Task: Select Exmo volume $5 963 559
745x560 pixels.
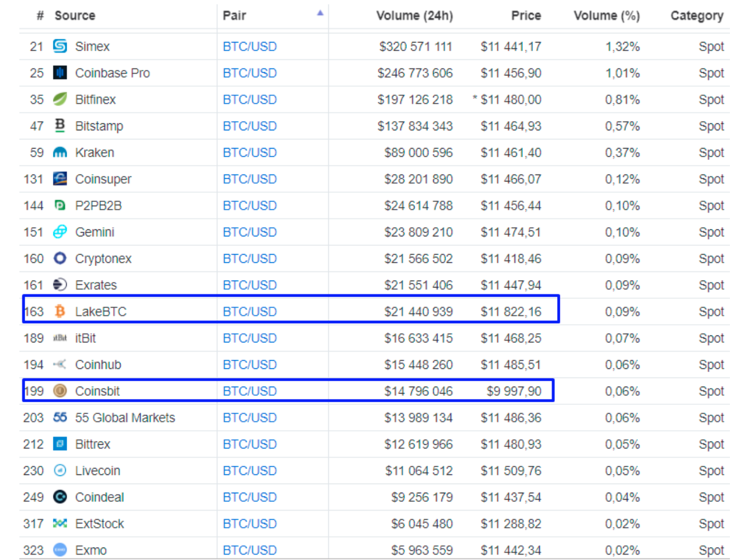Action: coord(422,550)
